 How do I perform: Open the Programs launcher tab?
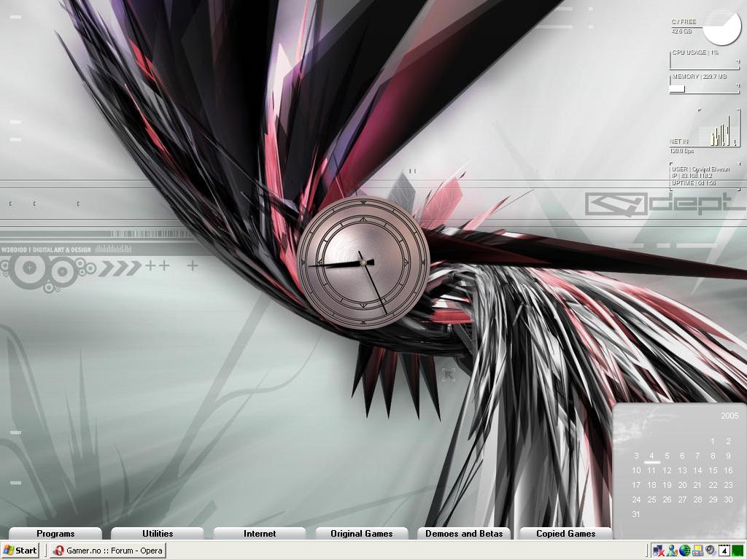[55, 533]
